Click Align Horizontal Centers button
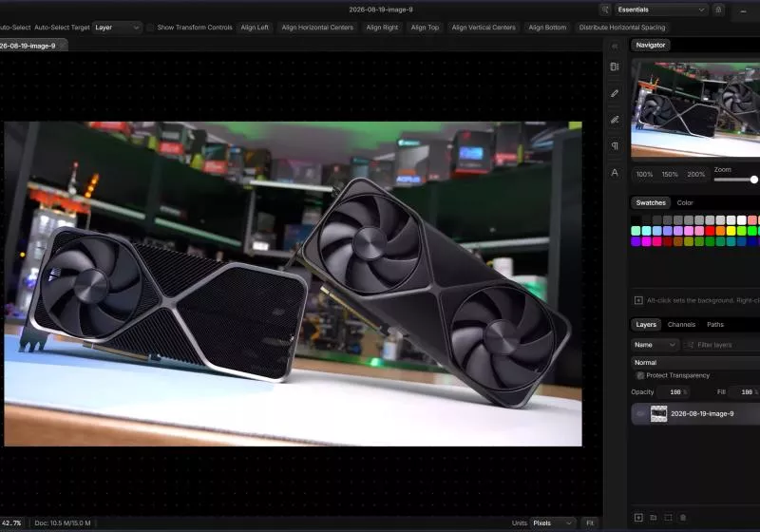Screen dimensions: 760x532 pos(317,28)
